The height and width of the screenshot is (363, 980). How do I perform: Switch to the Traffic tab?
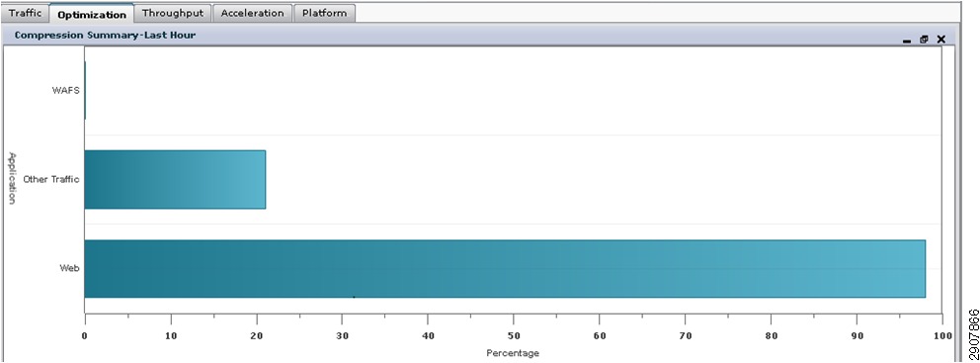click(25, 13)
